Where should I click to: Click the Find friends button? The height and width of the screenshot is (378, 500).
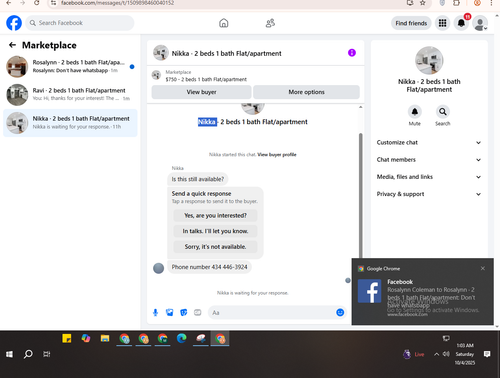click(411, 23)
